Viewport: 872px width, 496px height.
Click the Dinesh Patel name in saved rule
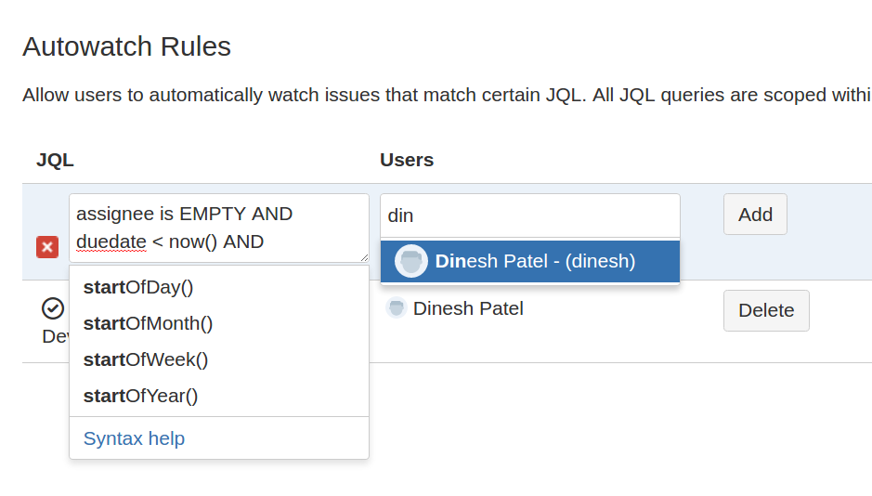coord(468,308)
